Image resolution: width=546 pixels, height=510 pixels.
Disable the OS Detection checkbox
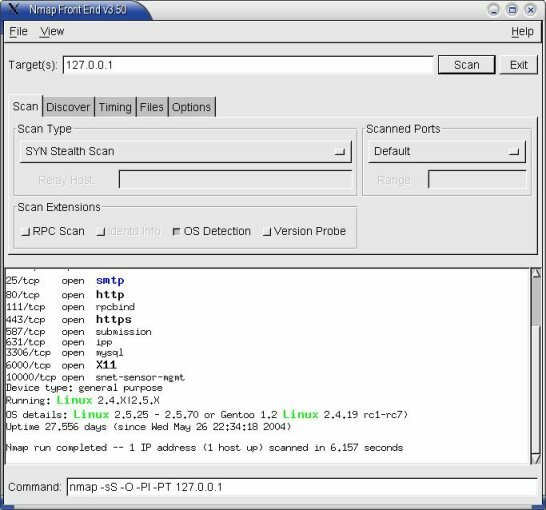coord(211,232)
